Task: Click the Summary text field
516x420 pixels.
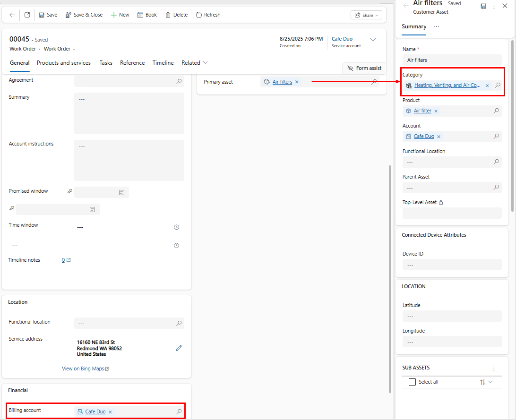Action: (129, 113)
